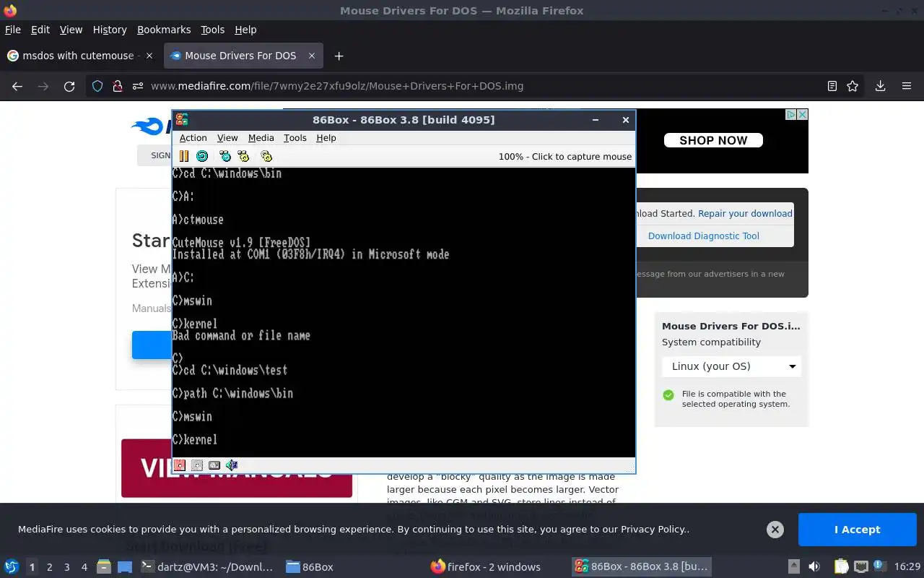Image resolution: width=924 pixels, height=578 pixels.
Task: Click the sound icon in 86Box status bar
Action: click(232, 465)
